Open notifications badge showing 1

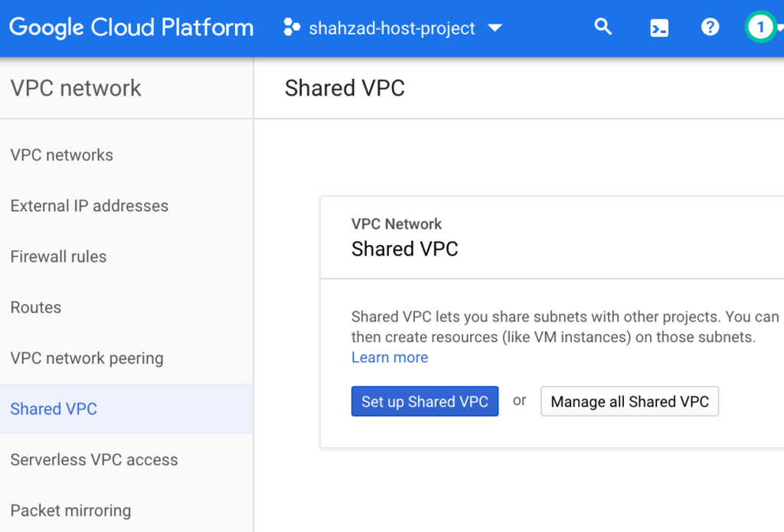[760, 27]
